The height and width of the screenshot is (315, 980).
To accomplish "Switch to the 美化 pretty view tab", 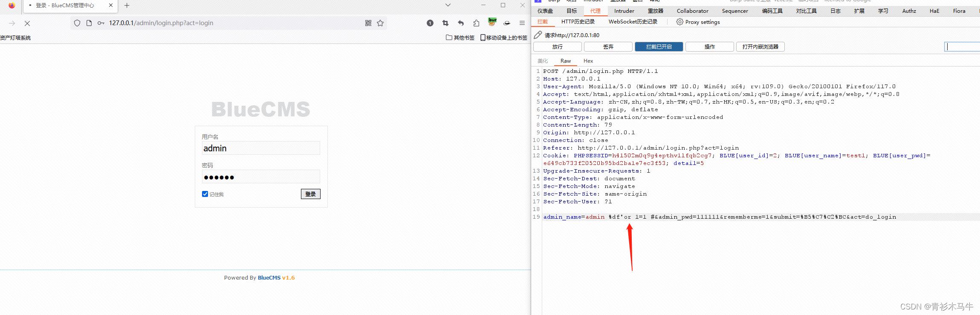I will point(543,61).
